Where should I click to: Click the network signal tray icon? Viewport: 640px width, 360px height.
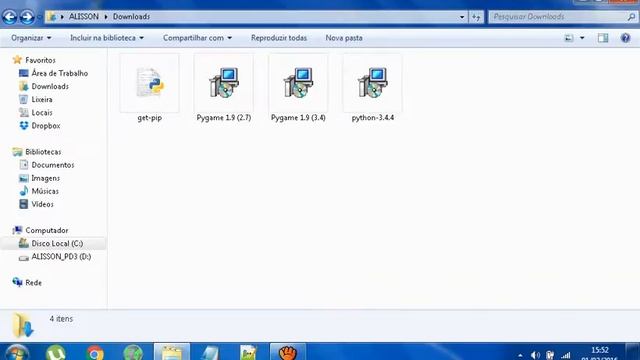565,355
